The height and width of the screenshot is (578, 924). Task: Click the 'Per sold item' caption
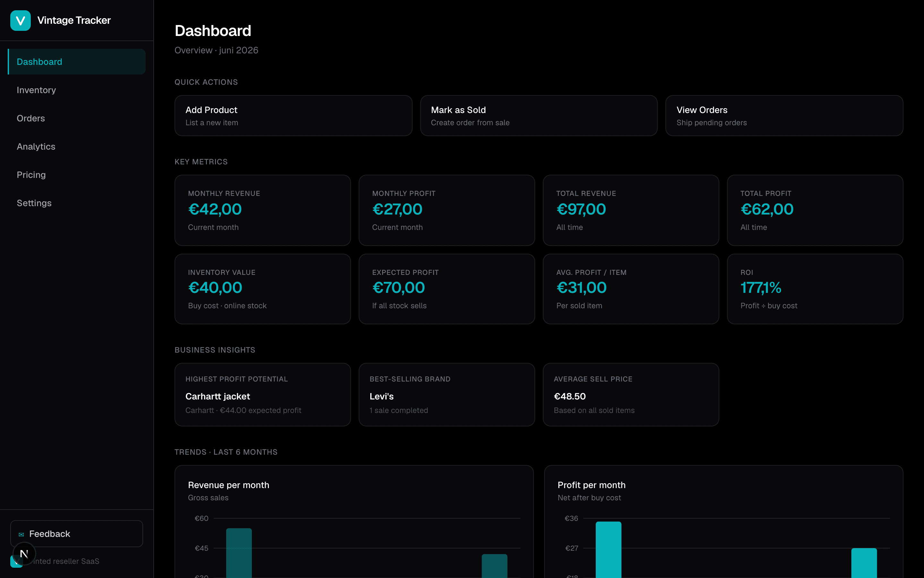pos(579,306)
